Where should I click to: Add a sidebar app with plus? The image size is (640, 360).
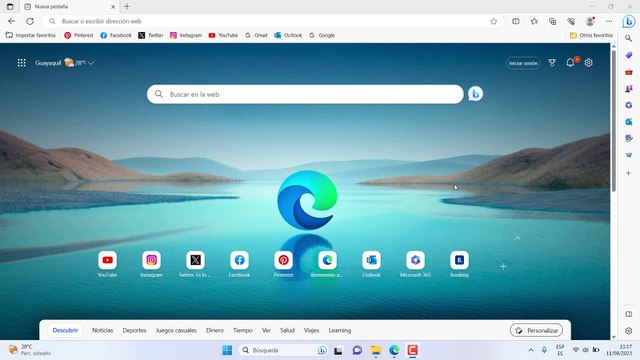pos(629,173)
